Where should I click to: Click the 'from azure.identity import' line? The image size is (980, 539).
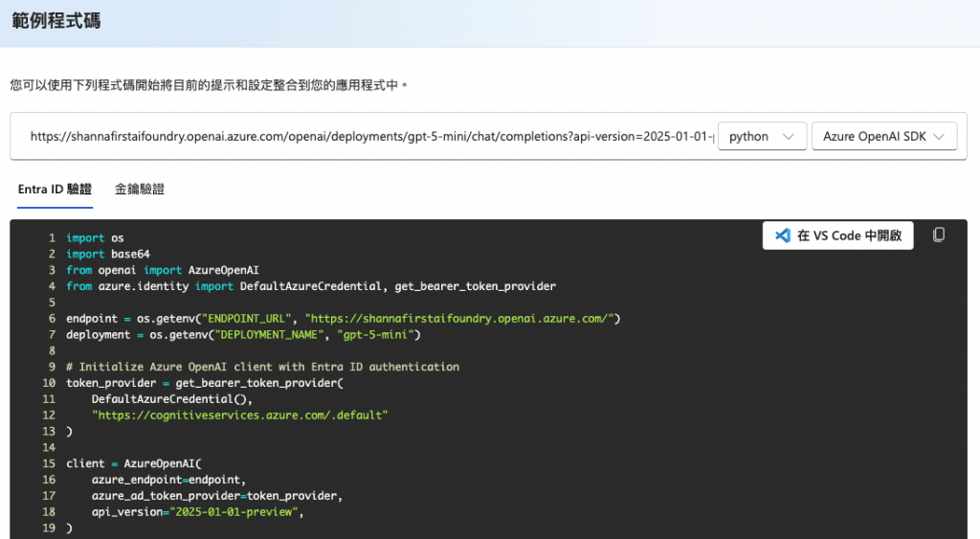[311, 286]
